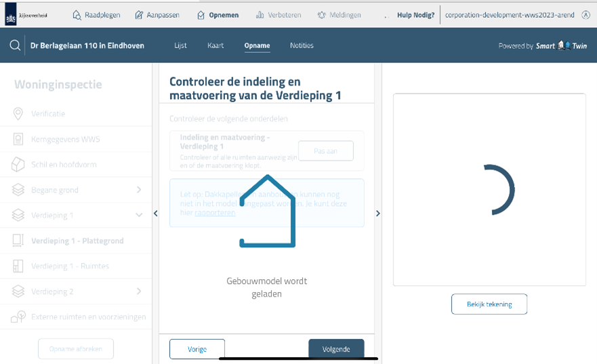The image size is (597, 364).
Task: Click the Verificatie location pin icon
Action: click(18, 114)
